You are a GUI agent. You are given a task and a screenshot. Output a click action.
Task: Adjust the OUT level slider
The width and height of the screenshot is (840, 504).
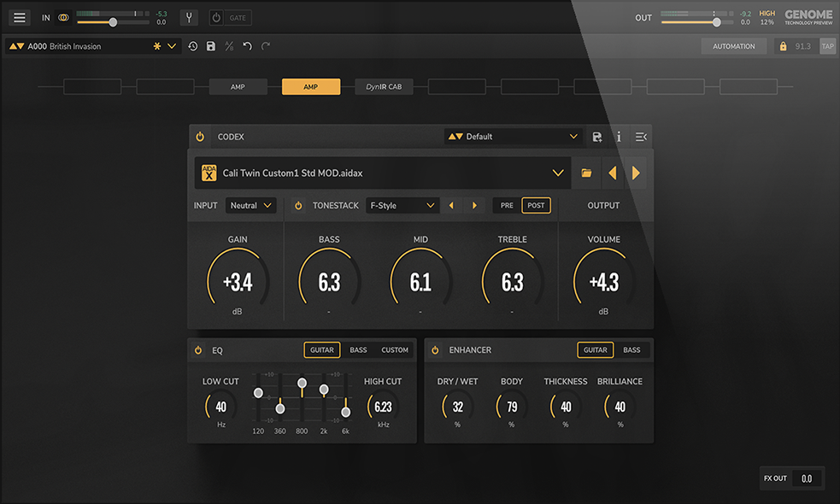[x=716, y=22]
